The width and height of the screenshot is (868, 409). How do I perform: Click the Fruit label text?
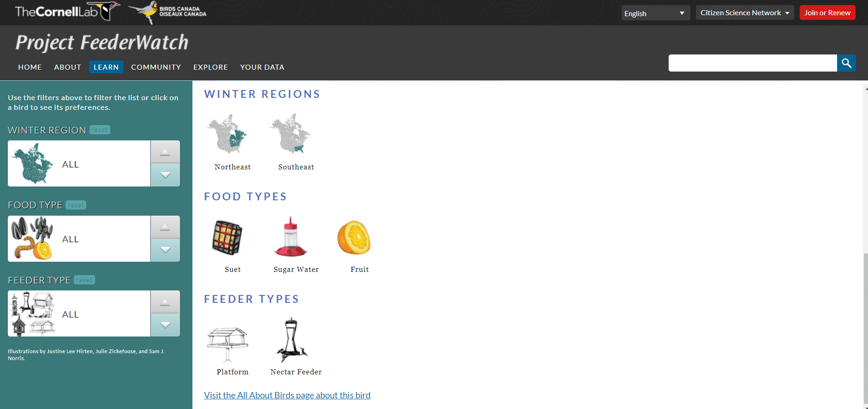(359, 270)
